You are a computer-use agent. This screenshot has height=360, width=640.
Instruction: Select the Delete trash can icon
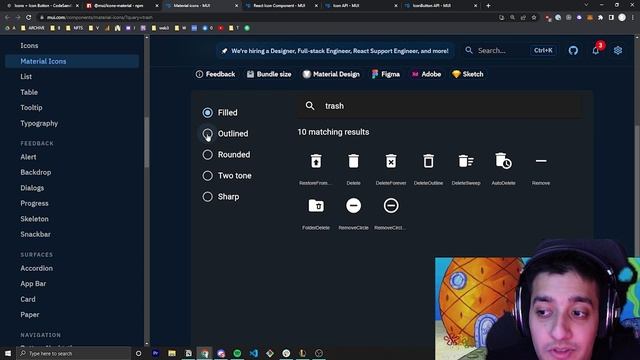point(353,161)
